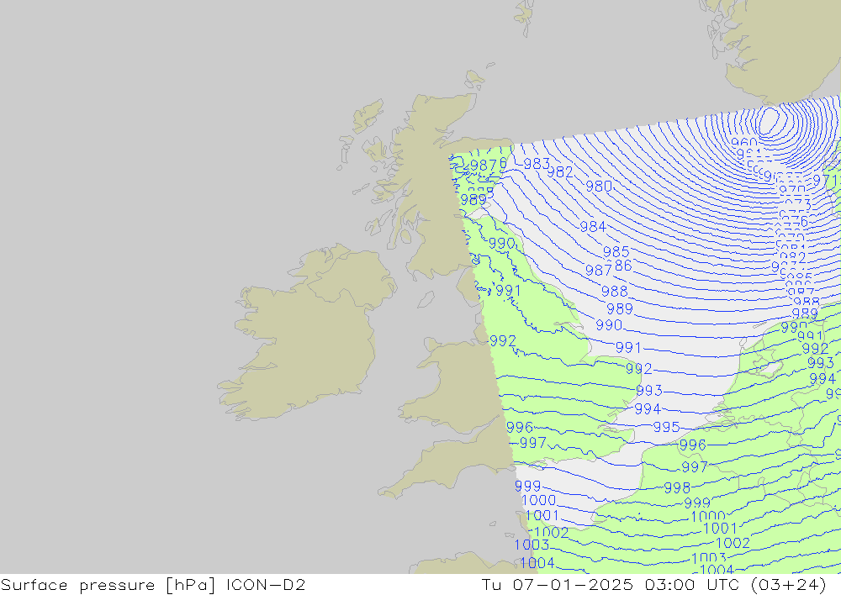Click the "ICON-D2" model name label
This screenshot has width=841, height=616.
[266, 585]
